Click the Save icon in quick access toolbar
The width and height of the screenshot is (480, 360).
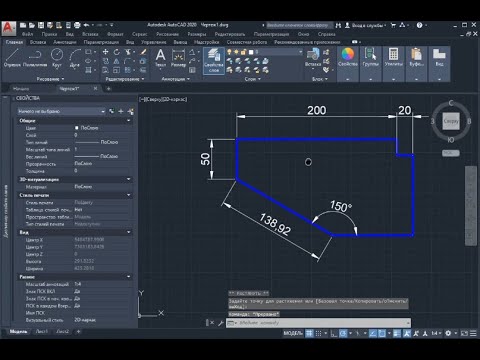click(41, 25)
